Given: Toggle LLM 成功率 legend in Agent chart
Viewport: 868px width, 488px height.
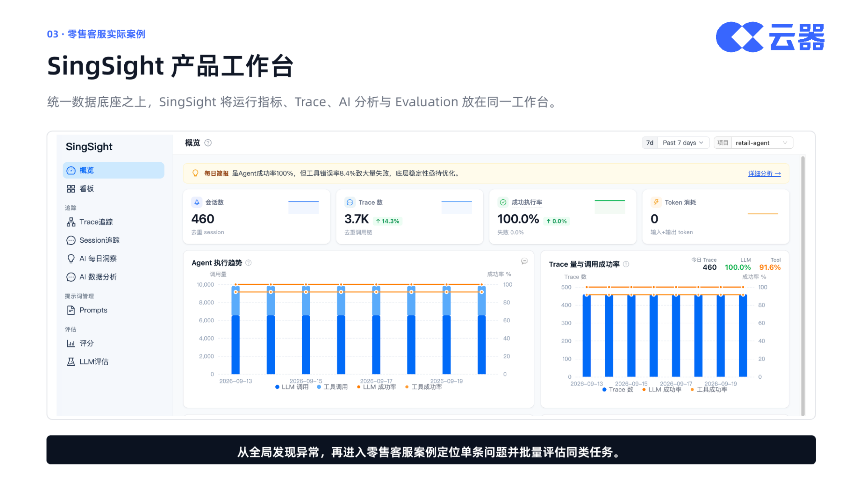Looking at the screenshot, I should [x=376, y=387].
